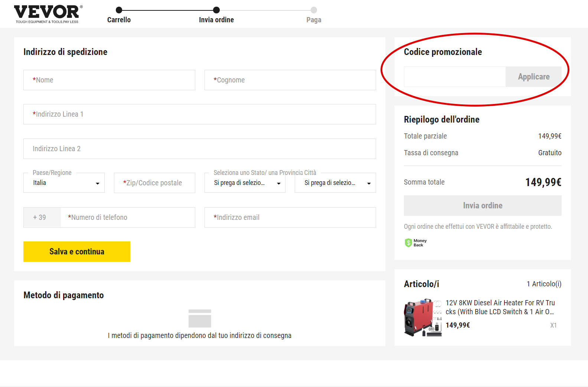Expand the Città selection dropdown

pyautogui.click(x=335, y=183)
